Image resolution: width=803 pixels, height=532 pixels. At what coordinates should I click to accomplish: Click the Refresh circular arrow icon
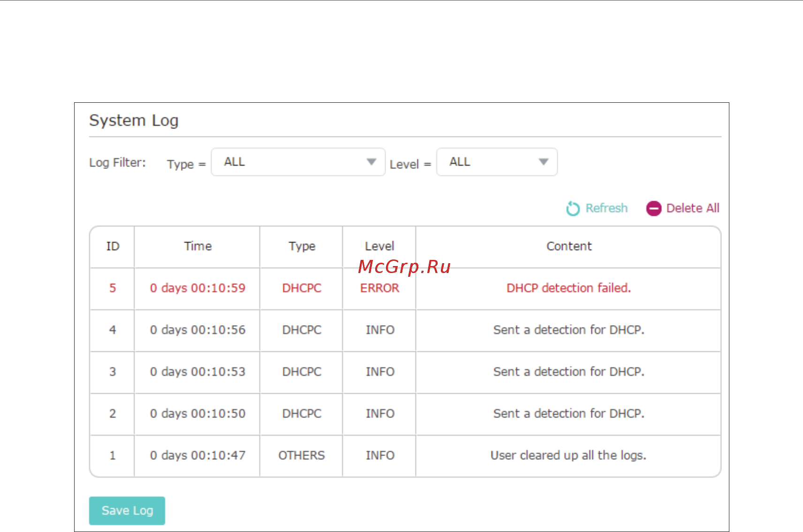(573, 208)
